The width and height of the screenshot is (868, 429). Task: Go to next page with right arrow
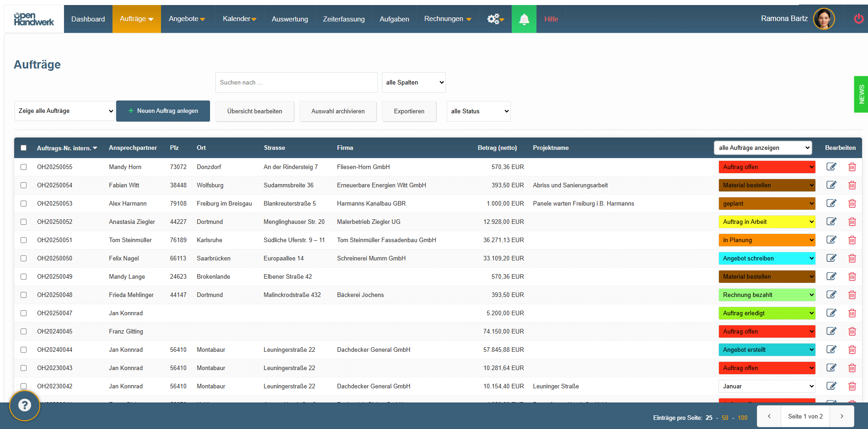(x=841, y=416)
